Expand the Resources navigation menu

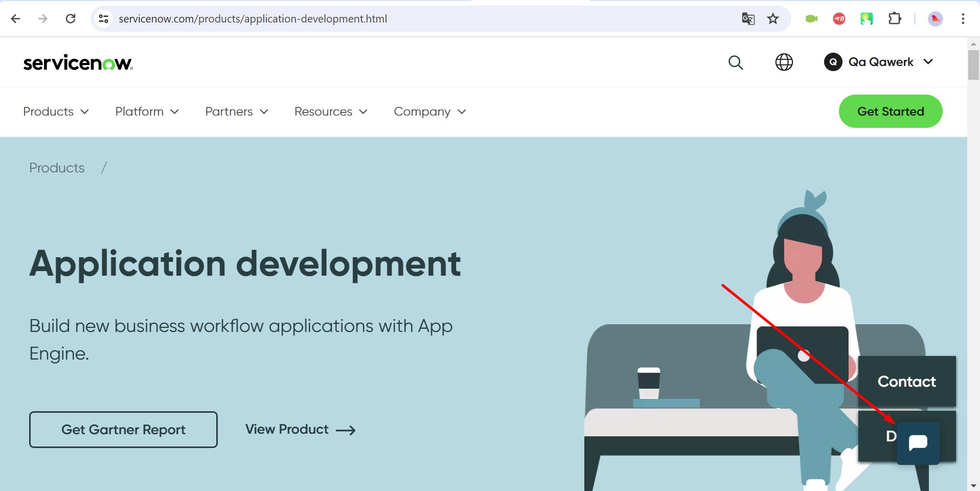click(331, 111)
